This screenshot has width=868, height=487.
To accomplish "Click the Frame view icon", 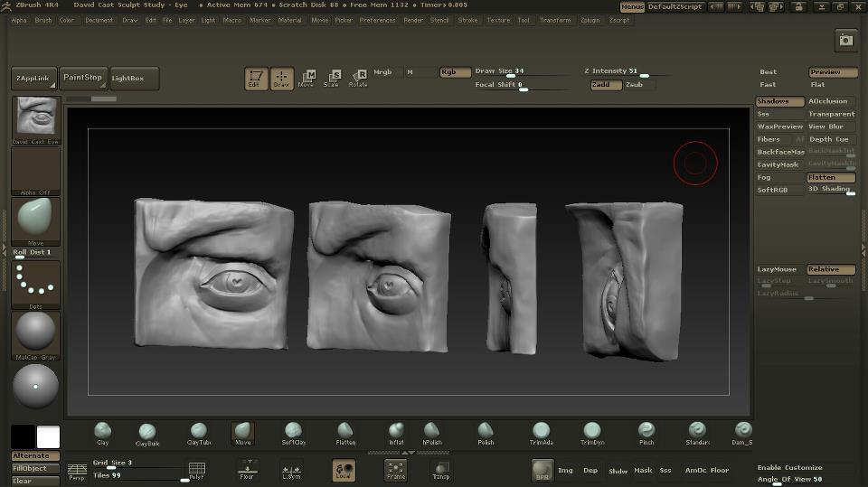I will 395,470.
